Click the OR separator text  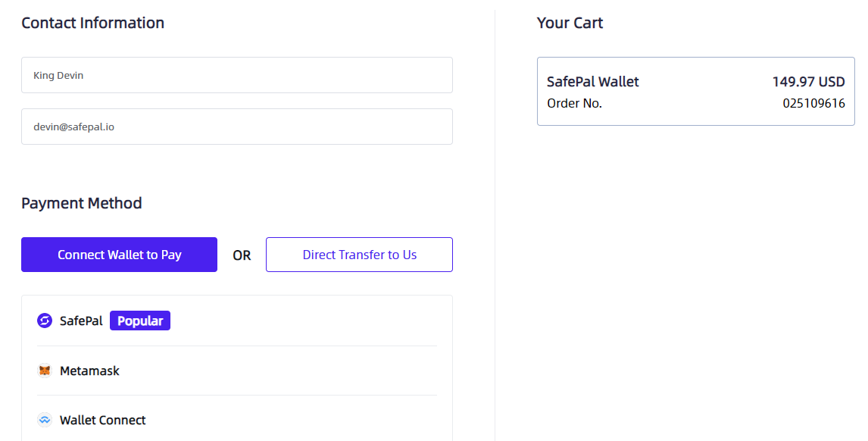(242, 256)
